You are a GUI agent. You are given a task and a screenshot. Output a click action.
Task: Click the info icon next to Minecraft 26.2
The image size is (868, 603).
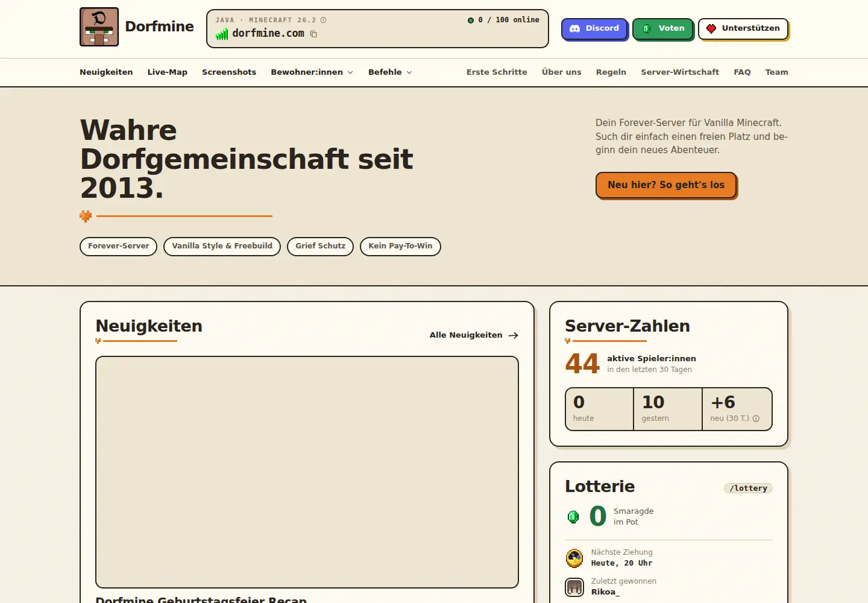[x=323, y=20]
